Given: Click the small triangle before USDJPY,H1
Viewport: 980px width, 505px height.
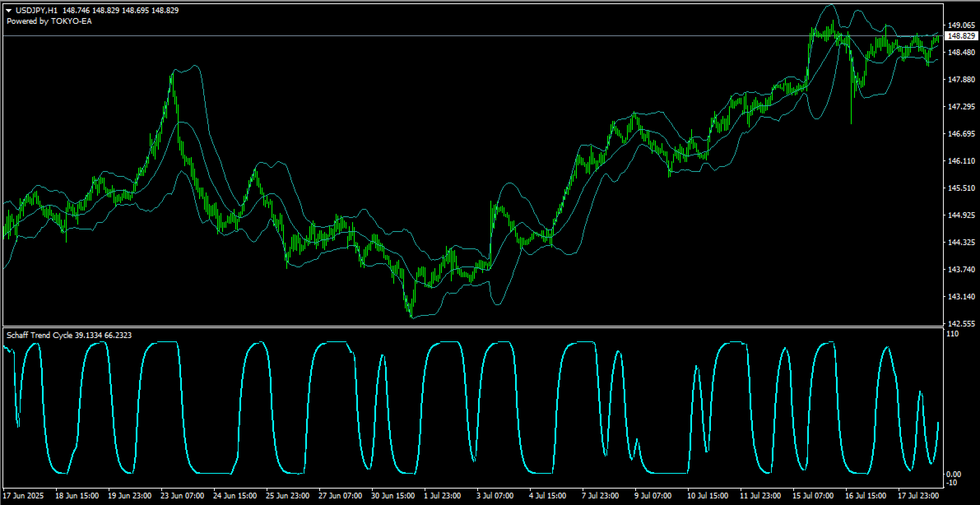Looking at the screenshot, I should 10,11.
